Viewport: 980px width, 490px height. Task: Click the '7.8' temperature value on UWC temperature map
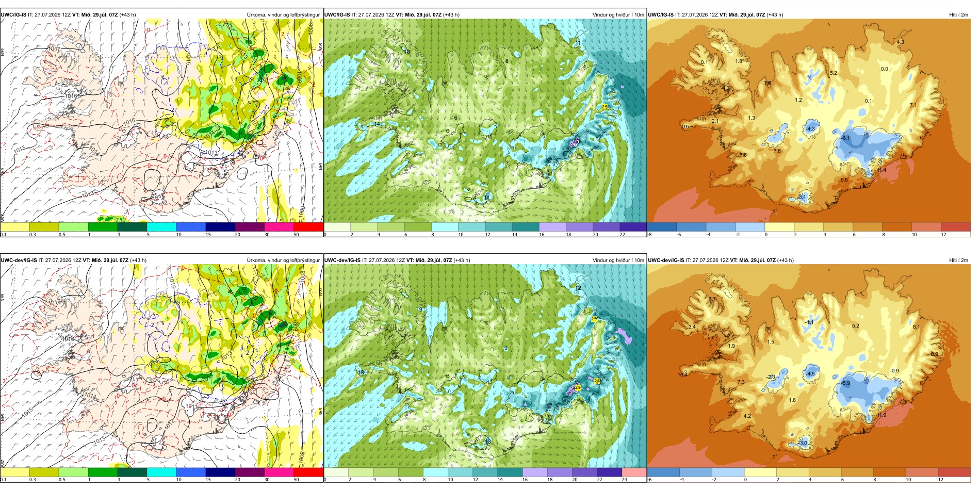pos(777,151)
